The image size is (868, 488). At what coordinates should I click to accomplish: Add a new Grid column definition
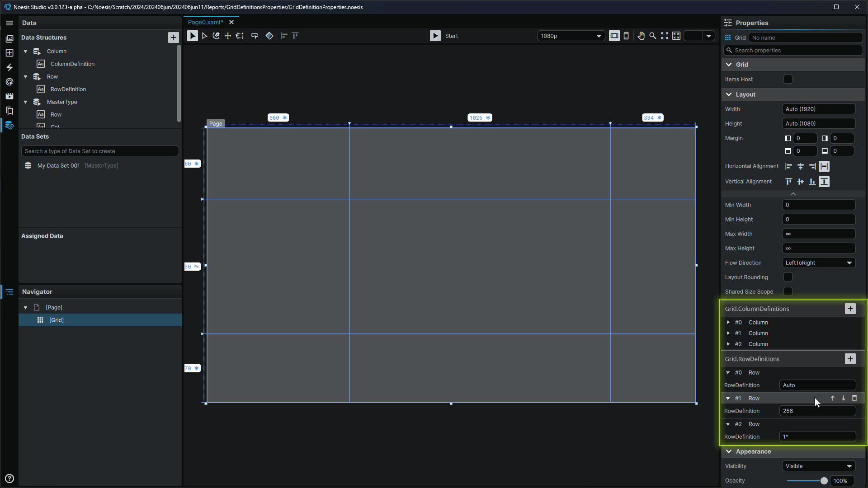[x=850, y=309]
